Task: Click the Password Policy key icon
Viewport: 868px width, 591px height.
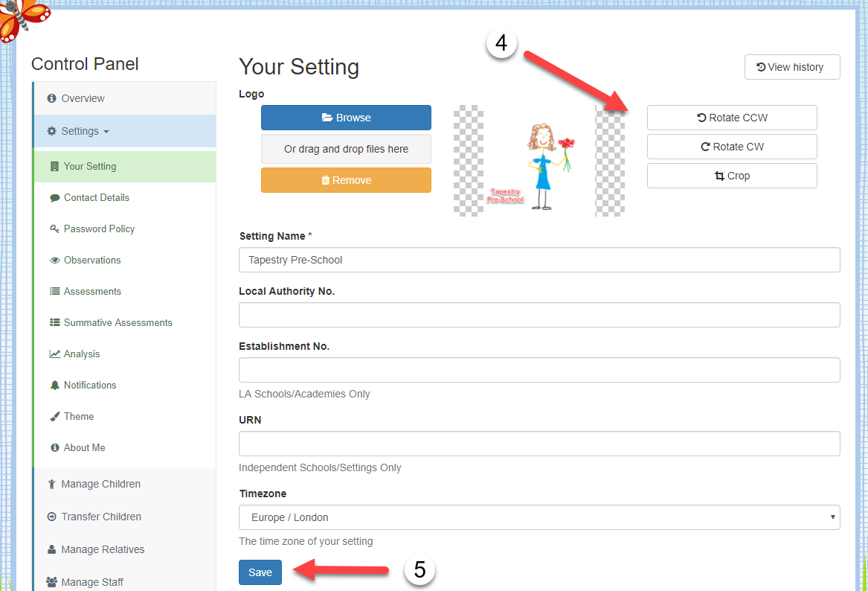Action: click(54, 229)
